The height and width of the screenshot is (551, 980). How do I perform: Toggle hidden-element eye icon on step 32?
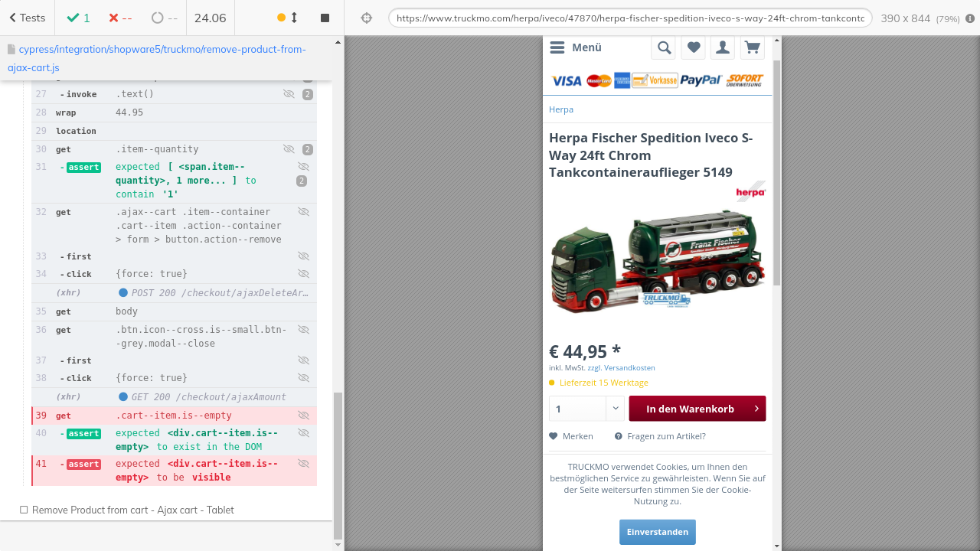pos(303,212)
